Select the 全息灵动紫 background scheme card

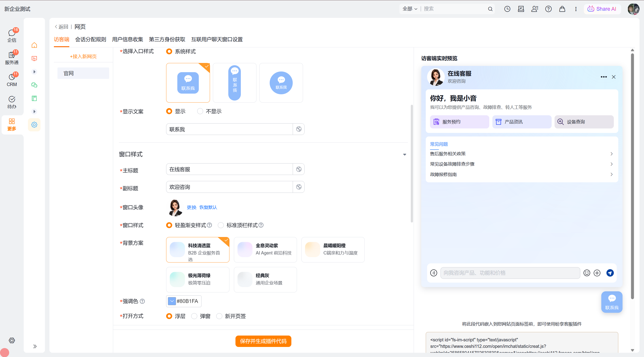265,249
